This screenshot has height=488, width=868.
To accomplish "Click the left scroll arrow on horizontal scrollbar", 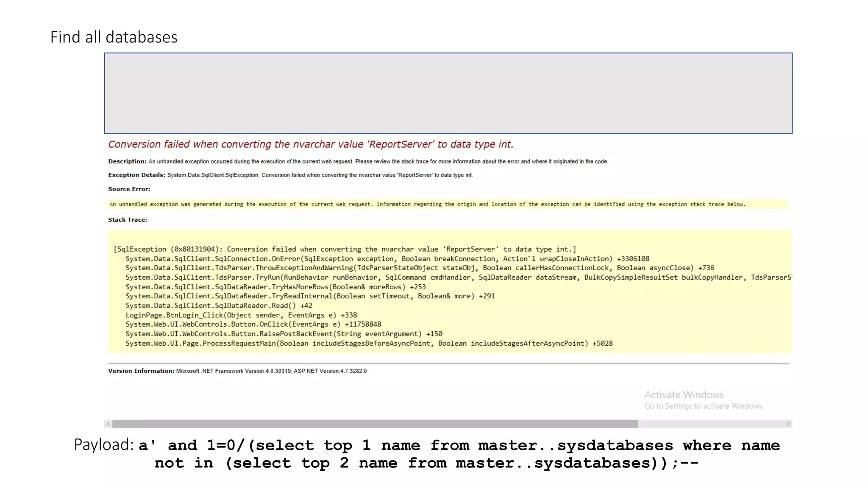I will pos(108,424).
